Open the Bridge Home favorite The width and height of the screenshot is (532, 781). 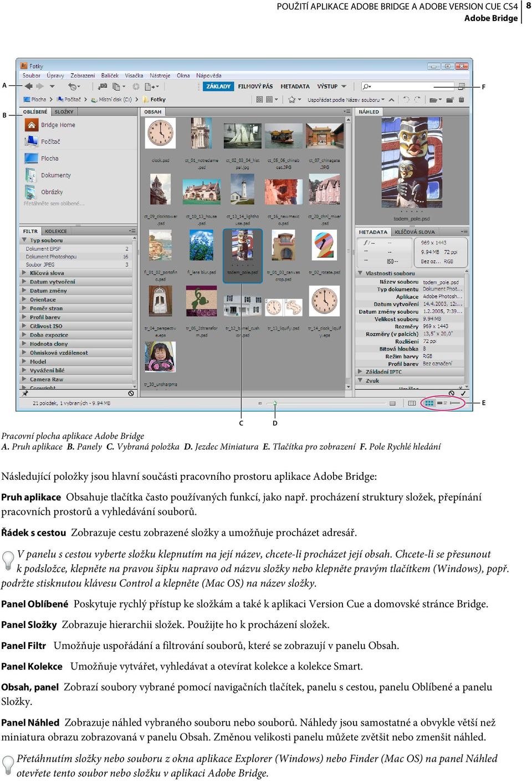point(58,125)
